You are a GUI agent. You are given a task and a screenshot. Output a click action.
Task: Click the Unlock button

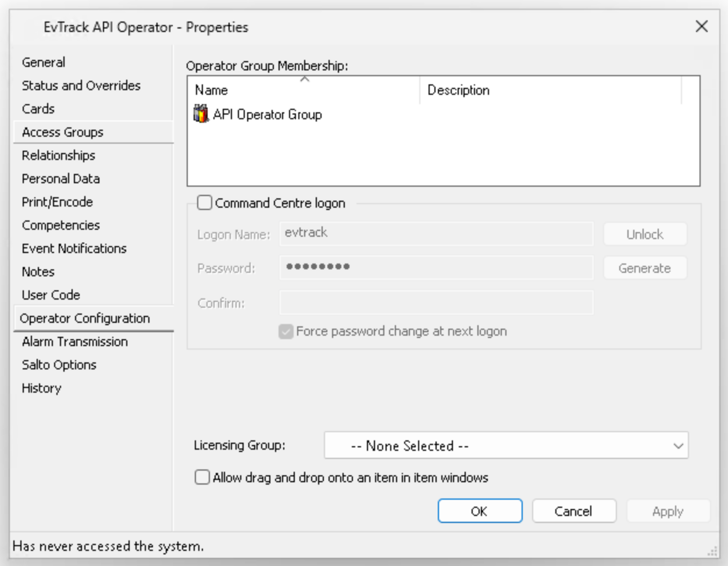(645, 234)
